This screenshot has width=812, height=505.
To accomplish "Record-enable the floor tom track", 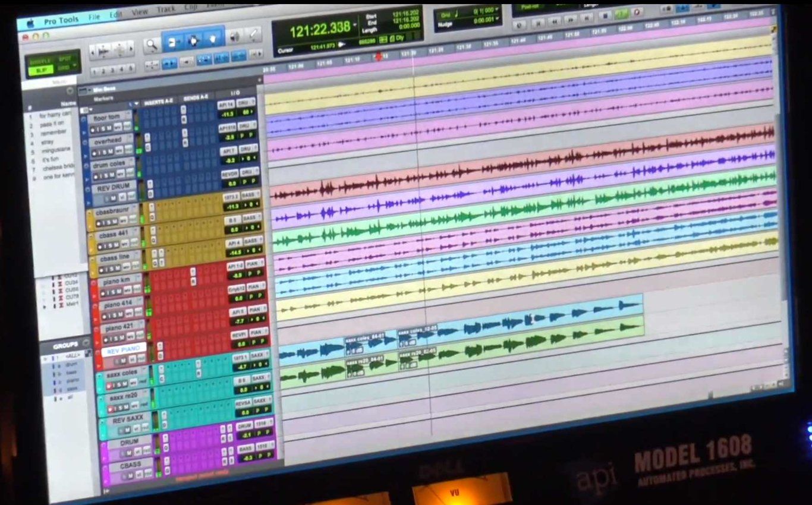I will [x=93, y=130].
